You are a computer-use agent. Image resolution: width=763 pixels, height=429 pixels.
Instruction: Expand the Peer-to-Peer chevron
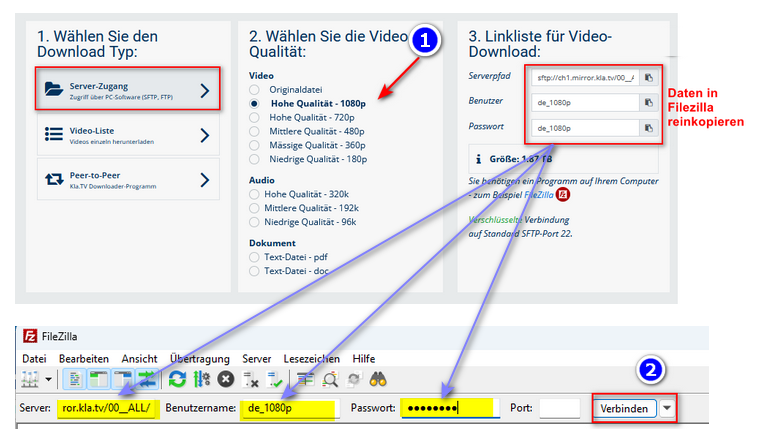tap(205, 180)
